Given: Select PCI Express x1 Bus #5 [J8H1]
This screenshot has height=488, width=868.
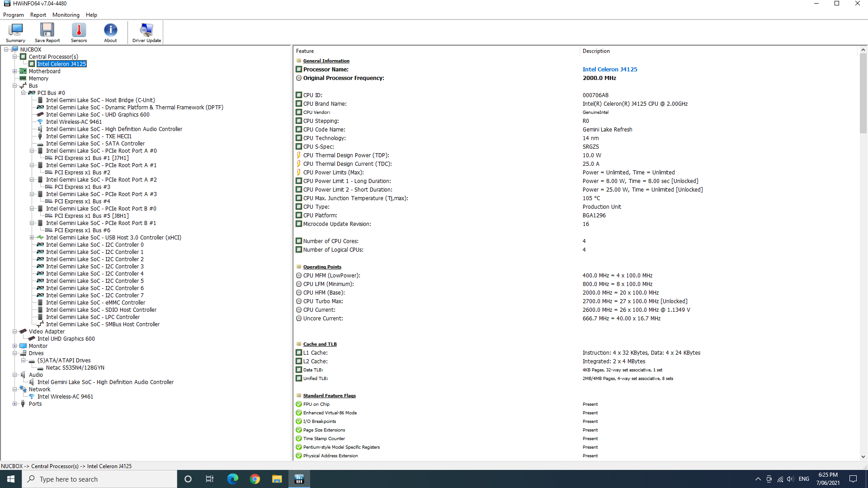Looking at the screenshot, I should [x=91, y=216].
